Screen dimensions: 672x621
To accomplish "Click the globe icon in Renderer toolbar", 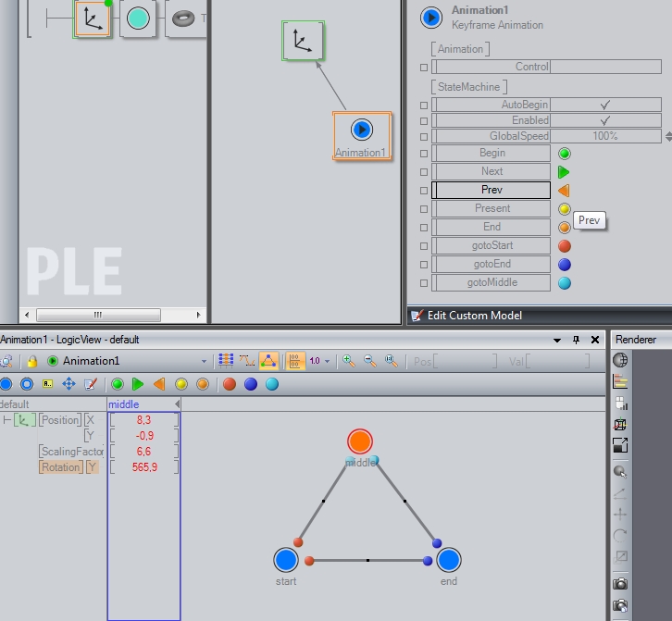I will 620,360.
